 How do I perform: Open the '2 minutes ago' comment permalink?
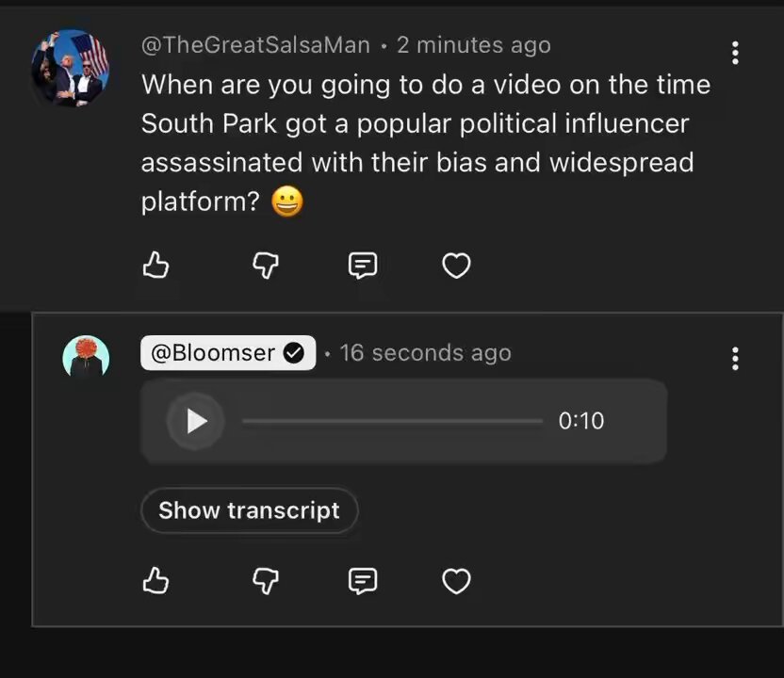pyautogui.click(x=474, y=45)
